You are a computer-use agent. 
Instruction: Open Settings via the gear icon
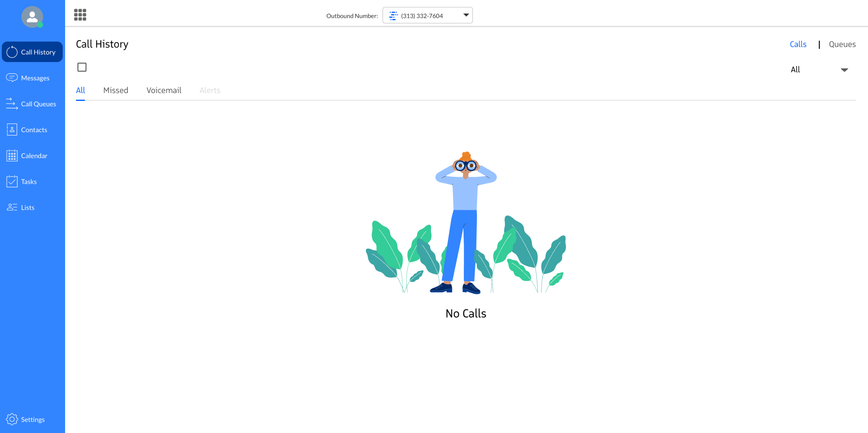coord(12,419)
